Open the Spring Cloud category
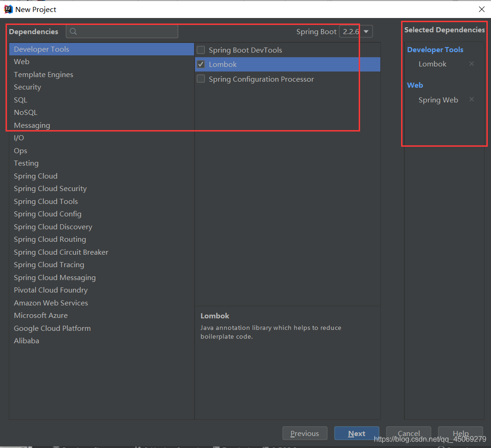This screenshot has width=491, height=448. click(102, 176)
